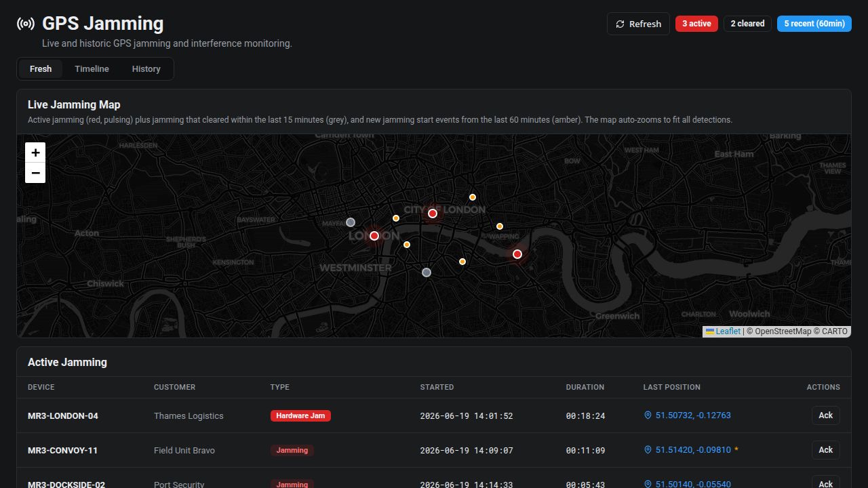Zoom in on the jamming map
The image size is (868, 488).
(35, 152)
